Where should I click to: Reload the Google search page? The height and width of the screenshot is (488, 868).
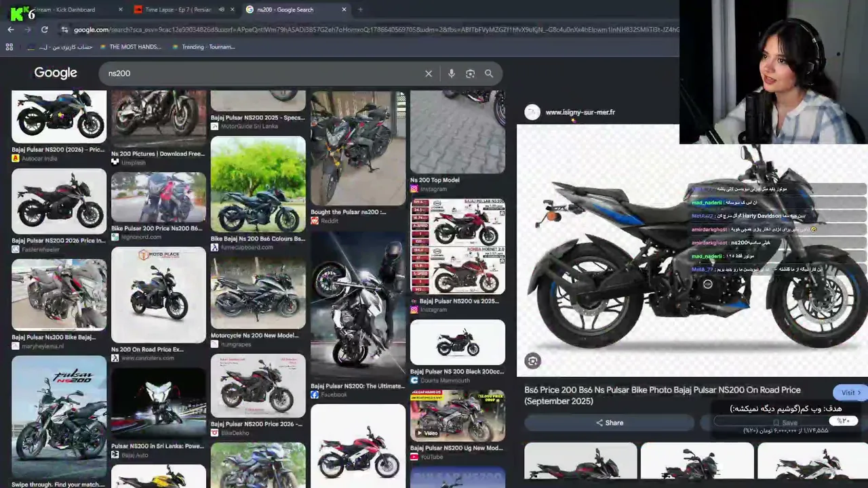tap(44, 30)
